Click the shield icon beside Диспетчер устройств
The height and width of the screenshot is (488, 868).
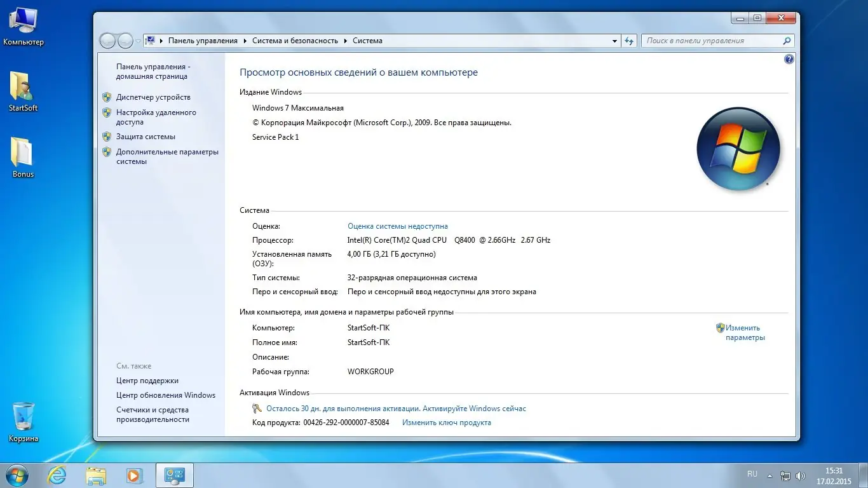107,97
